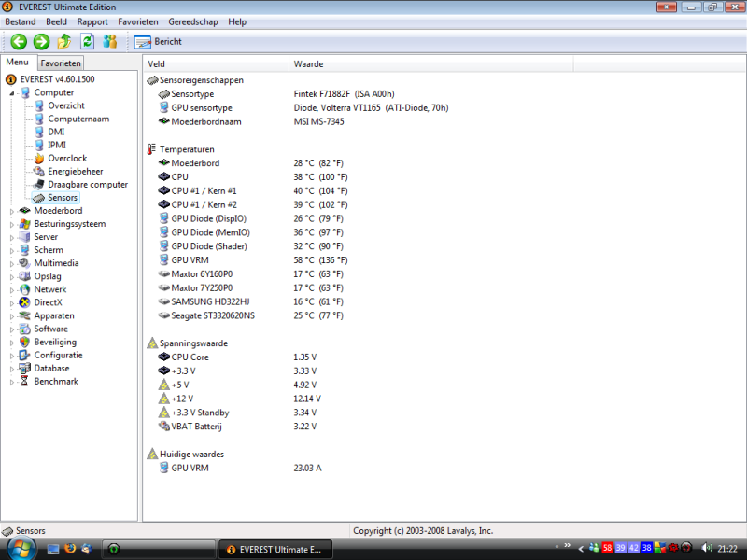
Task: Expand the Besturingssysteem tree node
Action: [x=12, y=224]
